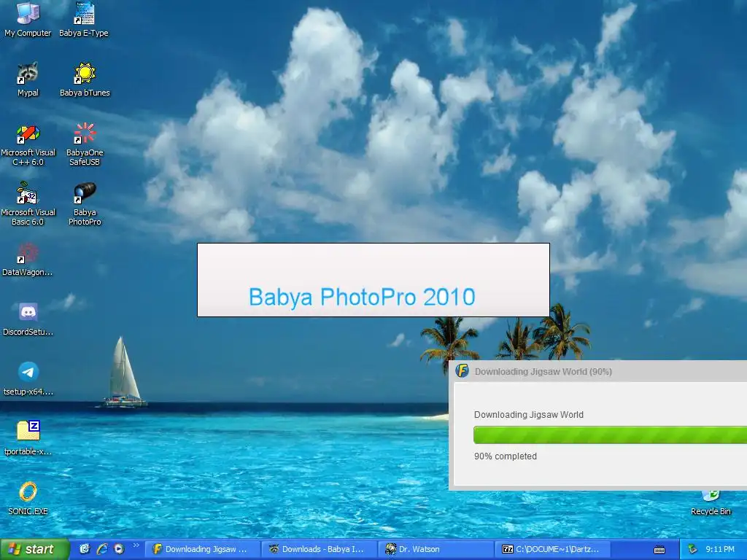Click the on-screen keyboard taskbar icon

[659, 550]
